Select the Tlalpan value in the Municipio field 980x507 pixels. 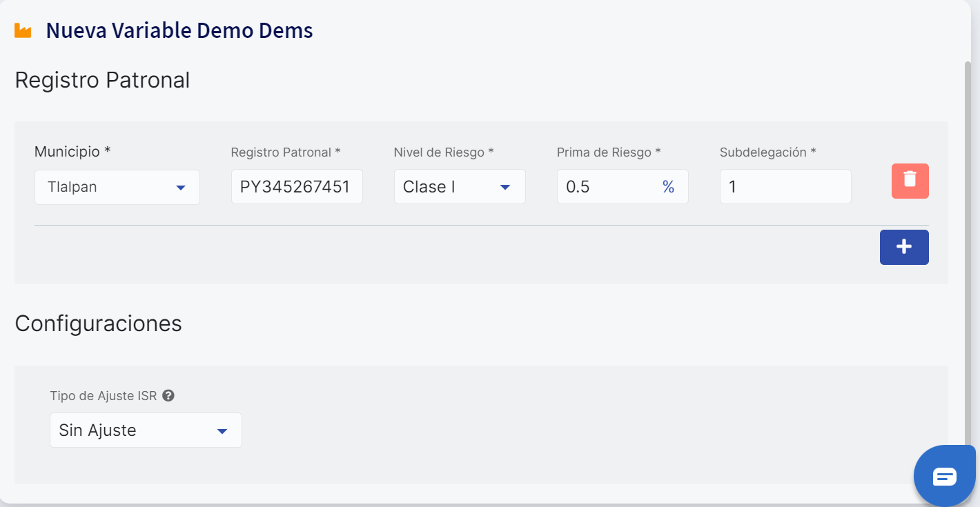(72, 187)
